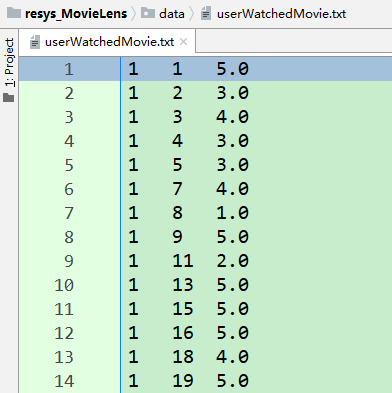Click gutter line number 7
The image size is (392, 393).
tap(69, 213)
